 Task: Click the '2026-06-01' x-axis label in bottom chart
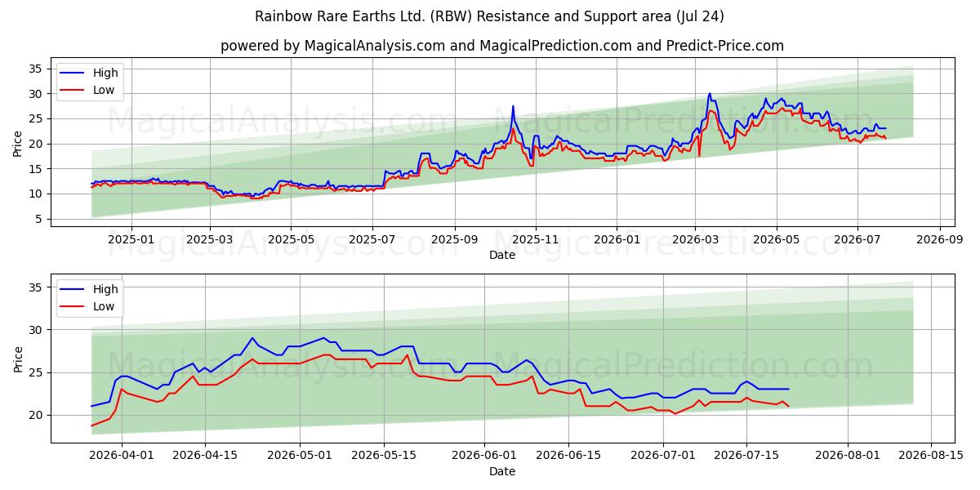tap(483, 457)
